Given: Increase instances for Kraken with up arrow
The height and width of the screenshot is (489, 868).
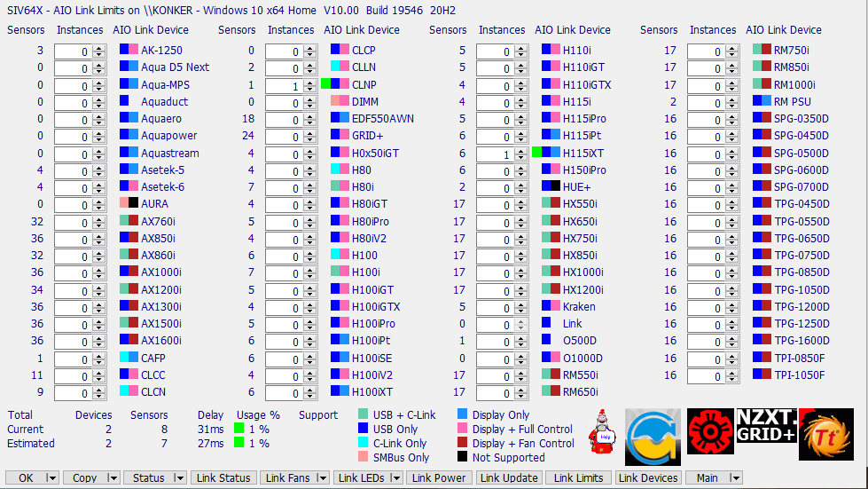Looking at the screenshot, I should point(521,304).
